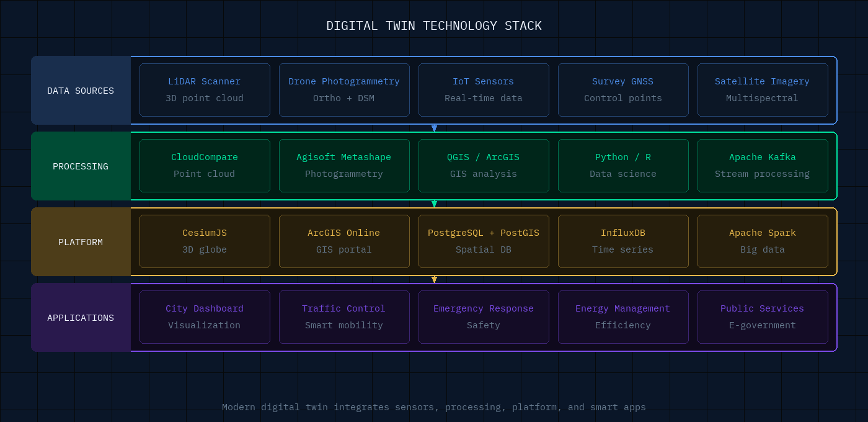Screen dimensions: 868x422
Task: Select the PLATFORM layer label
Action: (x=81, y=242)
